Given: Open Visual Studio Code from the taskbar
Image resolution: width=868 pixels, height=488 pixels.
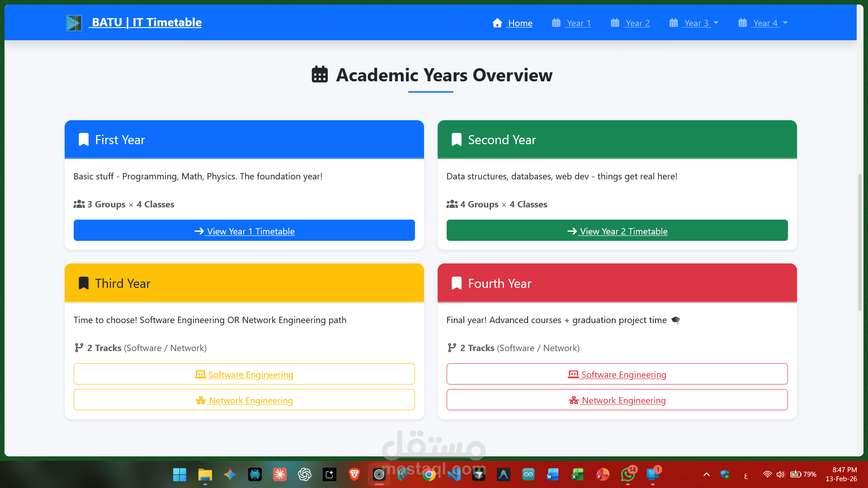Looking at the screenshot, I should [x=454, y=474].
